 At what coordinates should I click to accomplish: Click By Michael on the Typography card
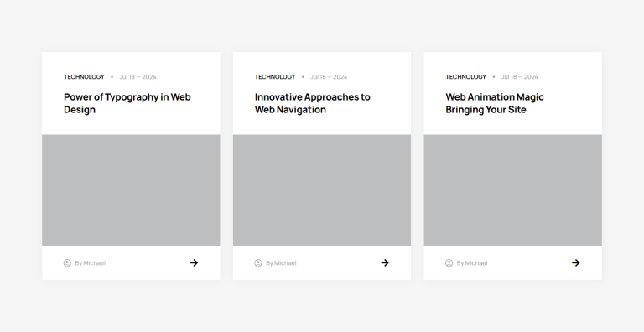[91, 263]
